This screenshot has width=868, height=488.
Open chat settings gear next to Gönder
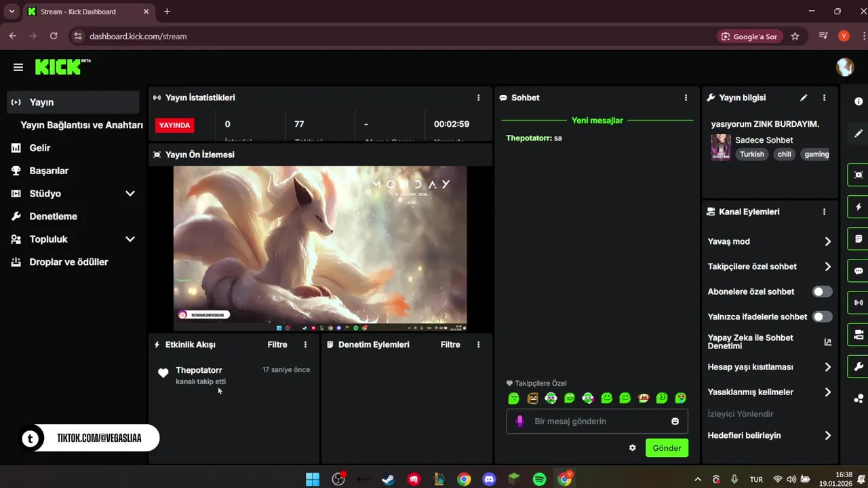click(x=633, y=448)
